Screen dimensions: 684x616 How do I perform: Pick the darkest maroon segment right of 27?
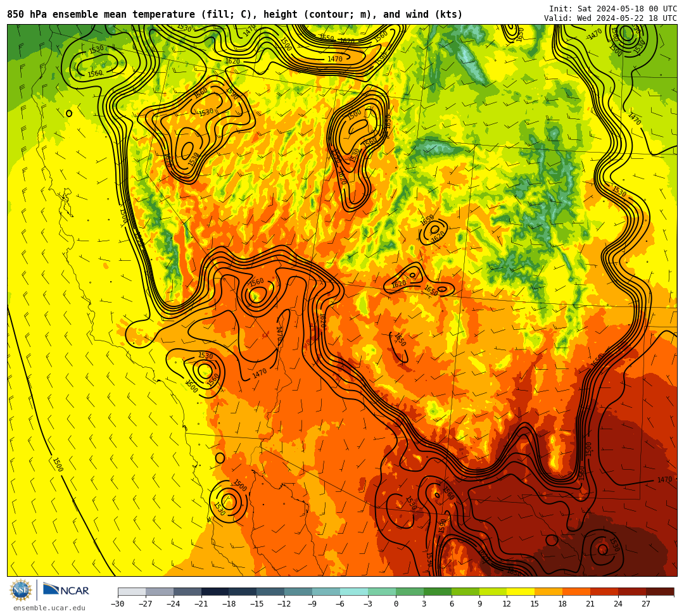[660, 591]
